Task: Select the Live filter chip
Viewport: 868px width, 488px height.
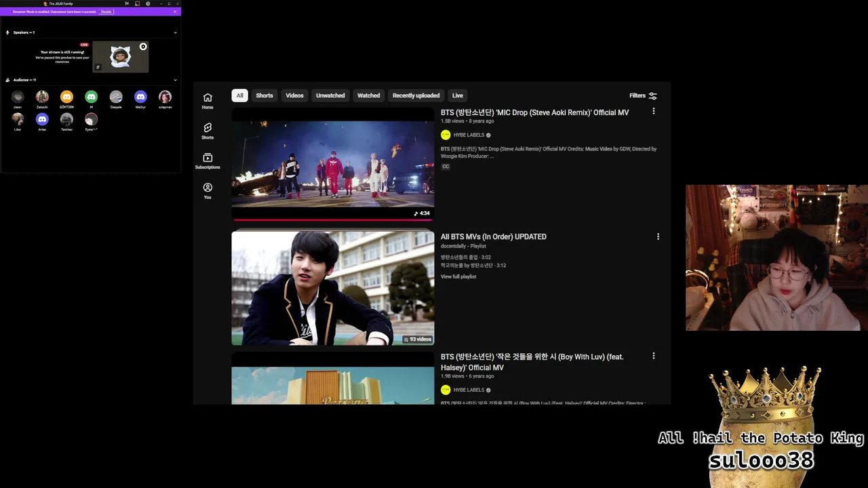Action: coord(458,96)
